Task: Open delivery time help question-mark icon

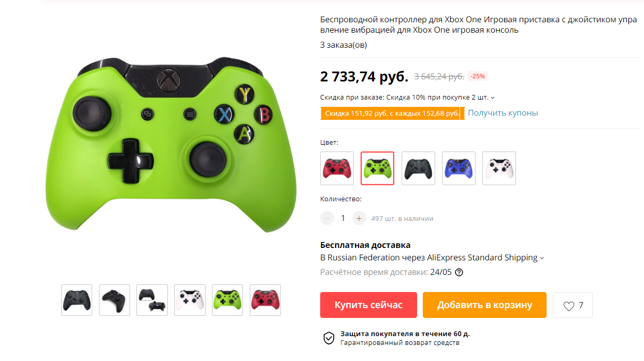Action: click(459, 272)
